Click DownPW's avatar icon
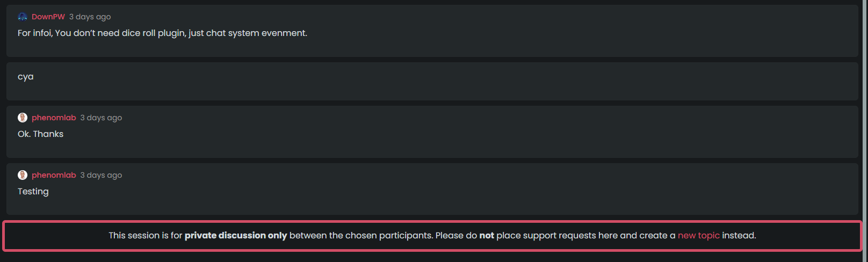Image resolution: width=868 pixels, height=262 pixels. 23,17
